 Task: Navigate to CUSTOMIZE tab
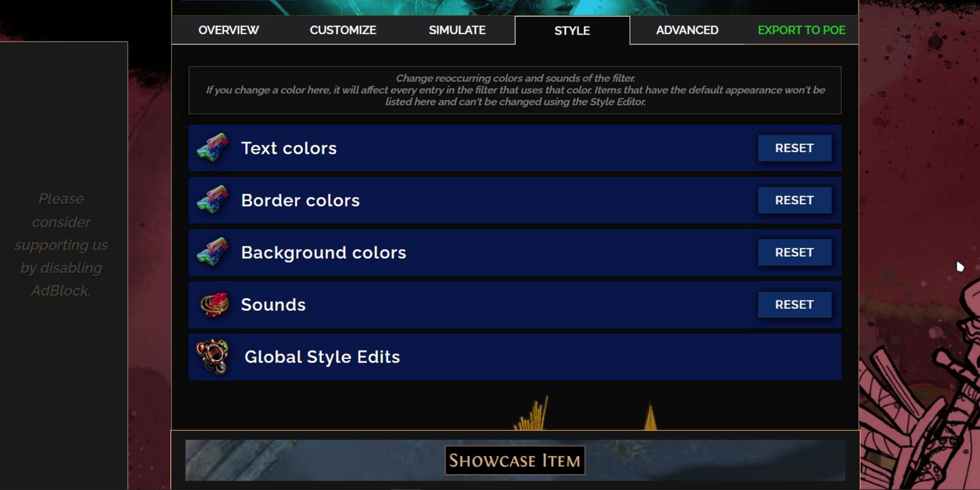point(343,30)
